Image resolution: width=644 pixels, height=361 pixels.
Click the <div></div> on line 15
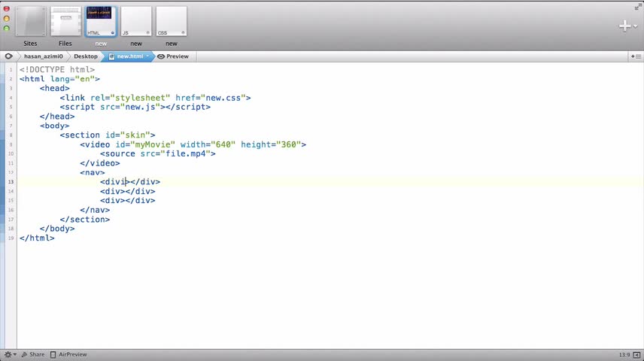[x=128, y=200]
